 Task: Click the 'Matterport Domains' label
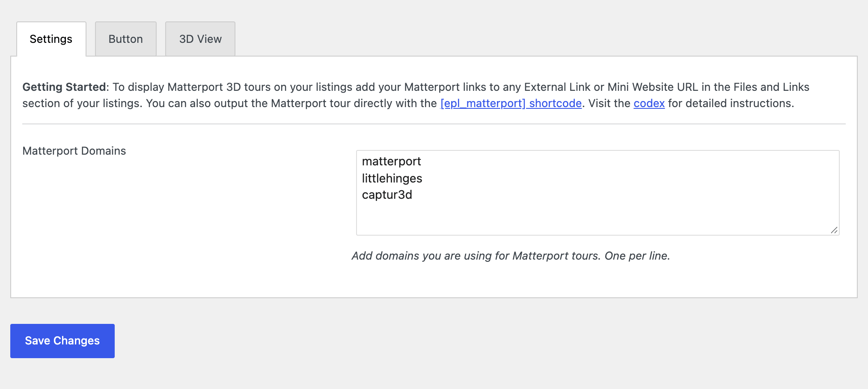[74, 151]
